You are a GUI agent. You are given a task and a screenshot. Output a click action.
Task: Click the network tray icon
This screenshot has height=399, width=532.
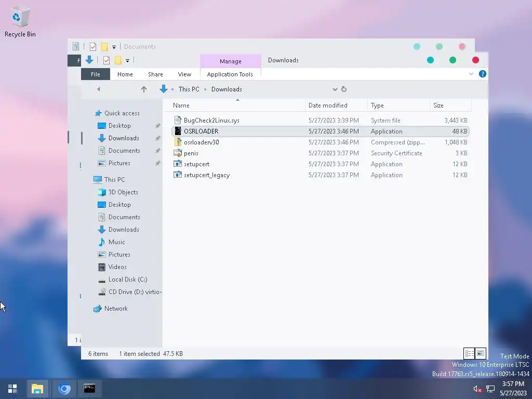point(490,389)
